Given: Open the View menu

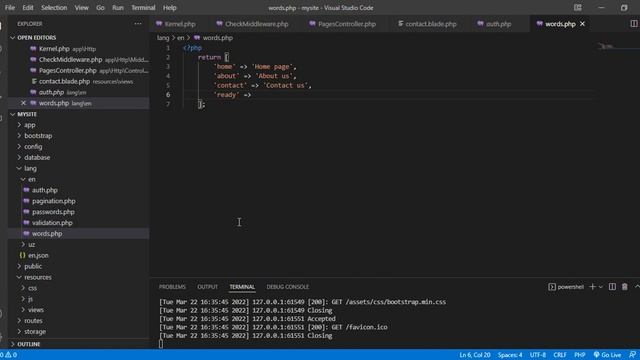Looking at the screenshot, I should point(81,8).
